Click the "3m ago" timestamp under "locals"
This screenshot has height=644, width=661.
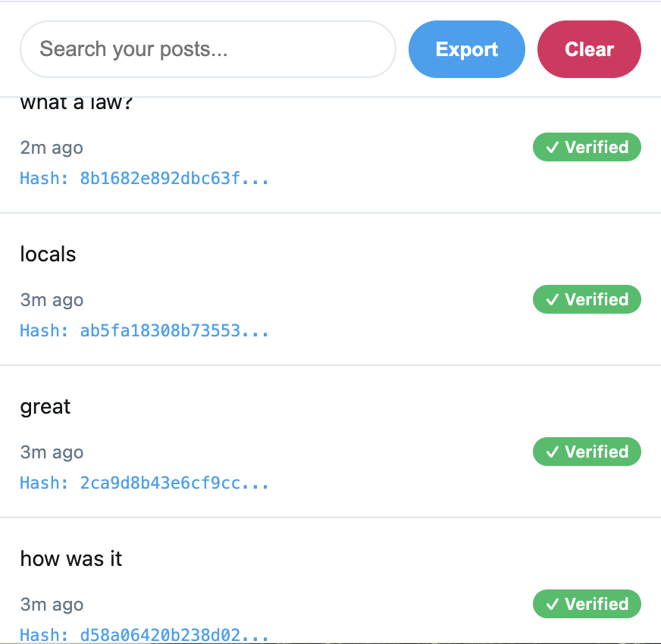pyautogui.click(x=52, y=300)
